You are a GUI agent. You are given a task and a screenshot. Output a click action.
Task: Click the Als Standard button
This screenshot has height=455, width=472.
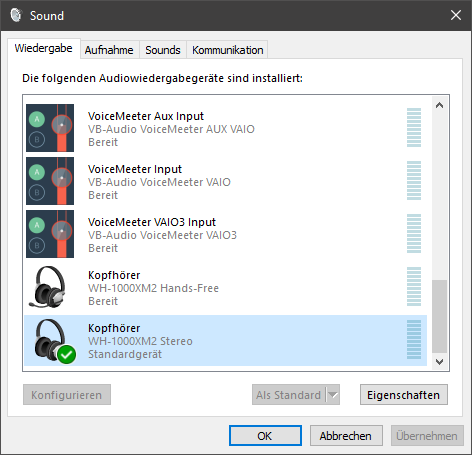(x=289, y=395)
